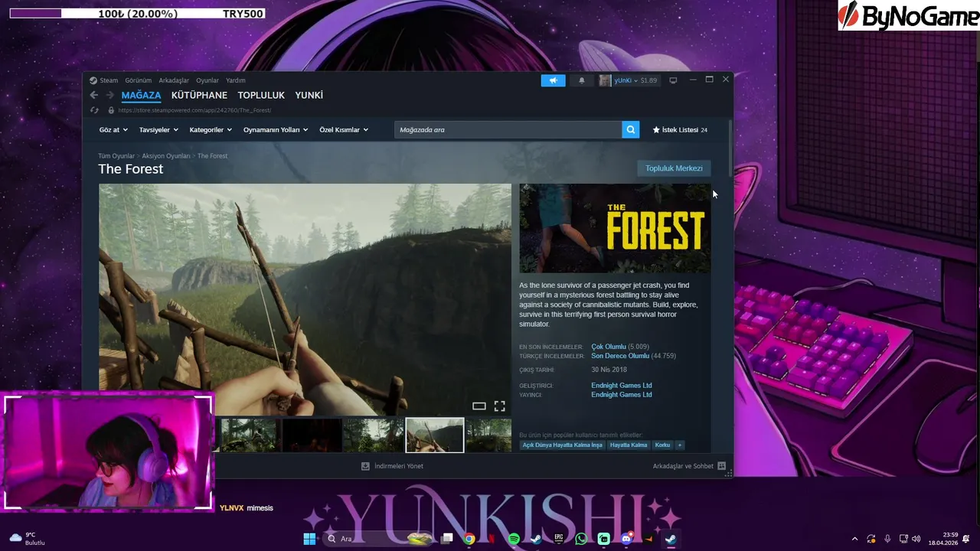Open Epic Games launcher from taskbar
This screenshot has height=551, width=980.
(559, 539)
